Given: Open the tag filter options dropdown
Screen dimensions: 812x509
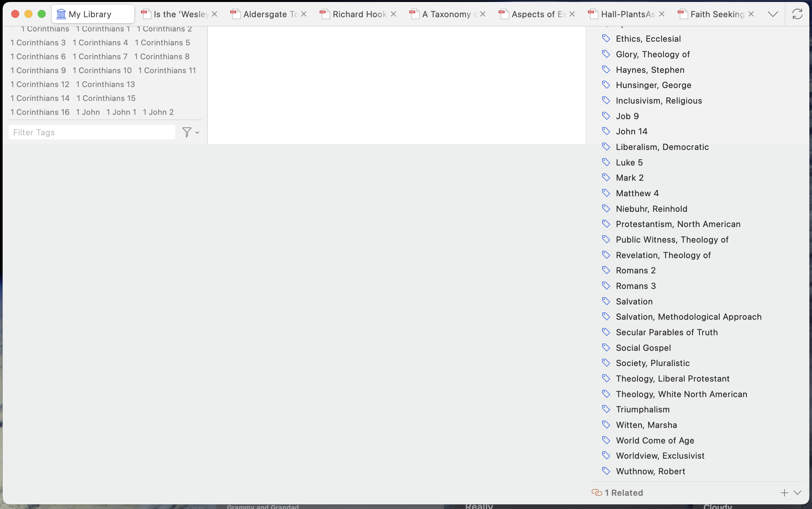Looking at the screenshot, I should 191,132.
